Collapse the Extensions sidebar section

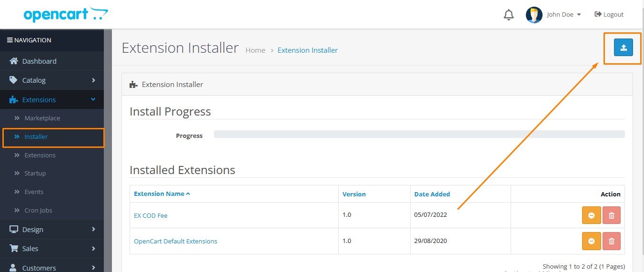click(52, 99)
